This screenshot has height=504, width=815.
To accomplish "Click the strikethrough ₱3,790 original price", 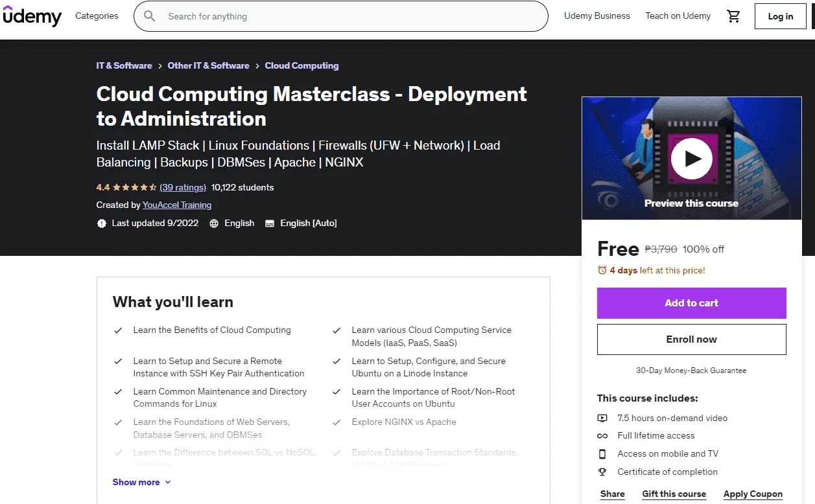I will click(661, 249).
